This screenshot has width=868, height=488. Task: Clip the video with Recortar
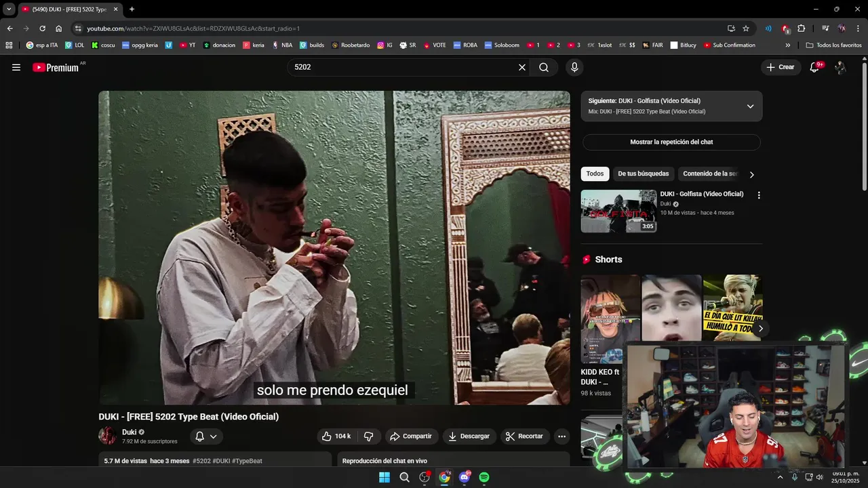[x=525, y=436]
